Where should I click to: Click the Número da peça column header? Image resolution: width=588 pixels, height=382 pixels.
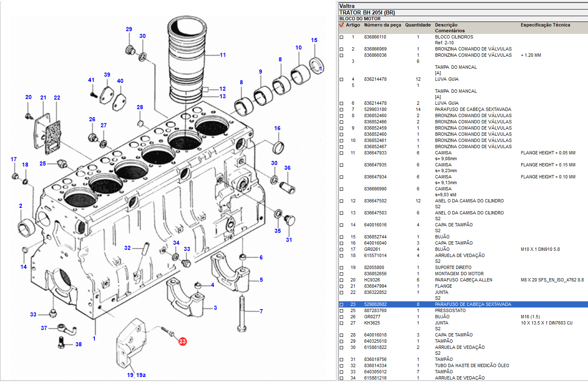pos(382,25)
